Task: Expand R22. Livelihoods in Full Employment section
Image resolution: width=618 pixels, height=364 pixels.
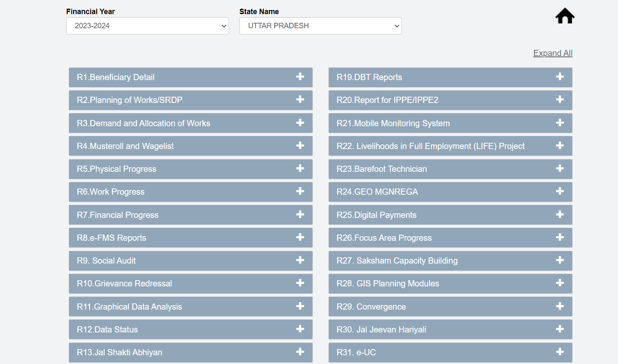Action: (430, 146)
